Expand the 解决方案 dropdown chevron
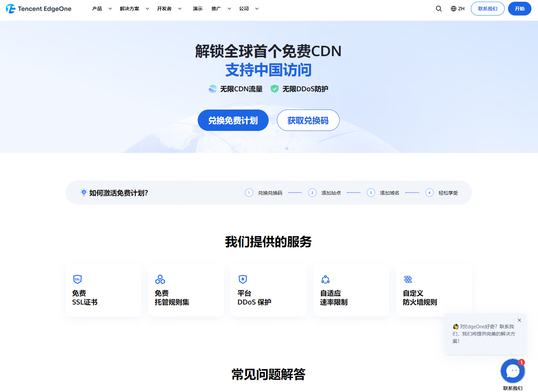The height and width of the screenshot is (392, 538). point(147,9)
